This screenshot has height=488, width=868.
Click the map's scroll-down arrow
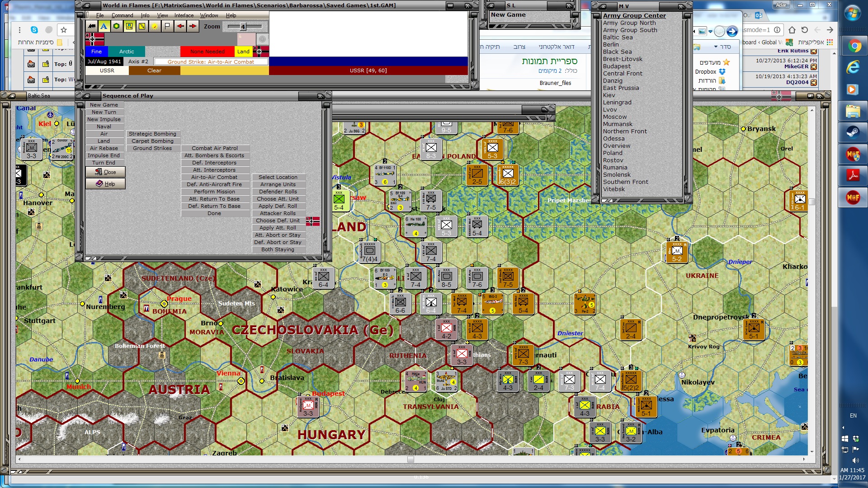click(812, 452)
